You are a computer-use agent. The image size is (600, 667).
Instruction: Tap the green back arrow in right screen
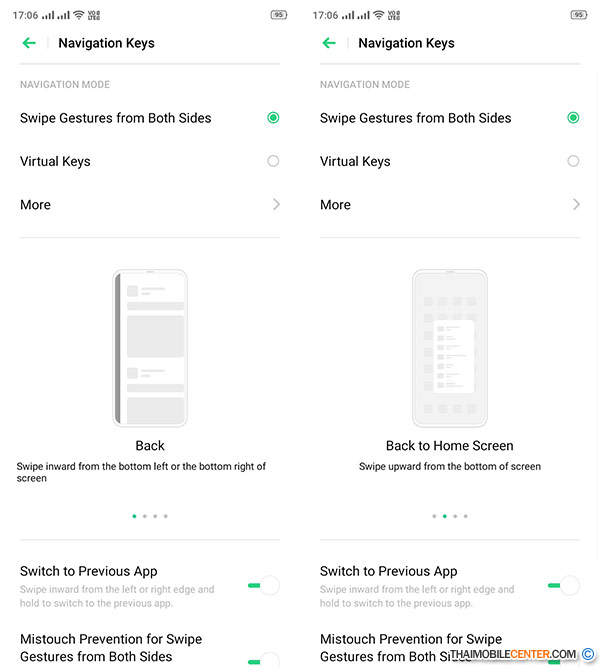pyautogui.click(x=329, y=43)
